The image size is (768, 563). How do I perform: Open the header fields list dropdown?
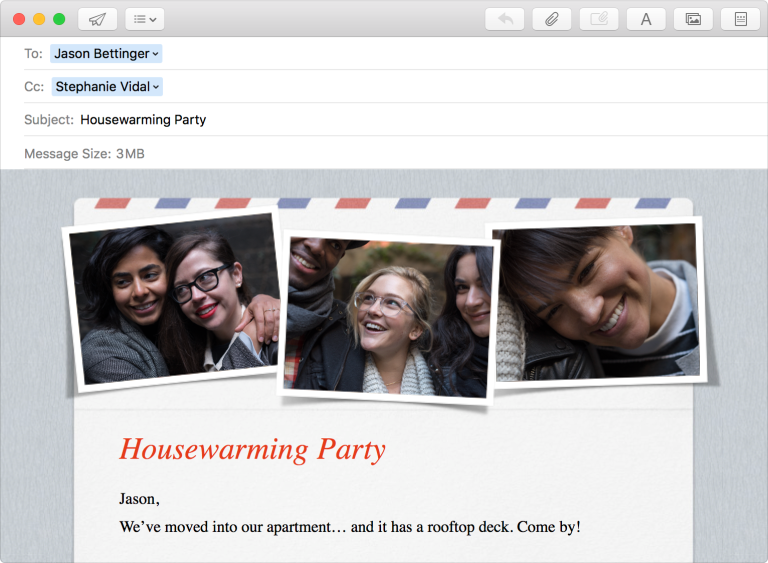(x=144, y=19)
